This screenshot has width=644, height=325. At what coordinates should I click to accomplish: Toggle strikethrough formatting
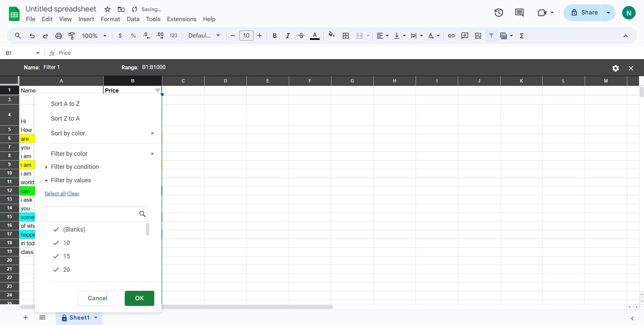(x=301, y=36)
